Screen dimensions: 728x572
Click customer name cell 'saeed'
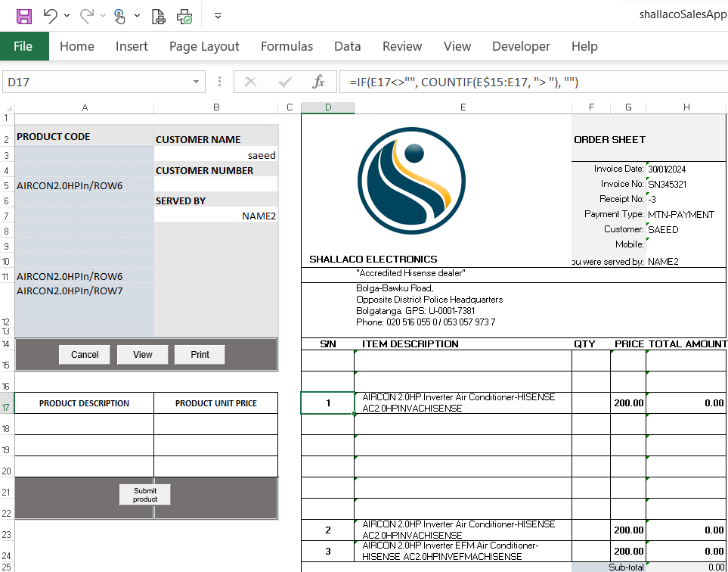point(216,155)
